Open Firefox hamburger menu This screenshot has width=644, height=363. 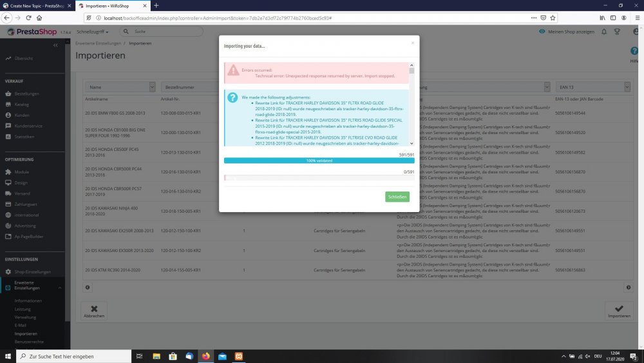pyautogui.click(x=638, y=17)
